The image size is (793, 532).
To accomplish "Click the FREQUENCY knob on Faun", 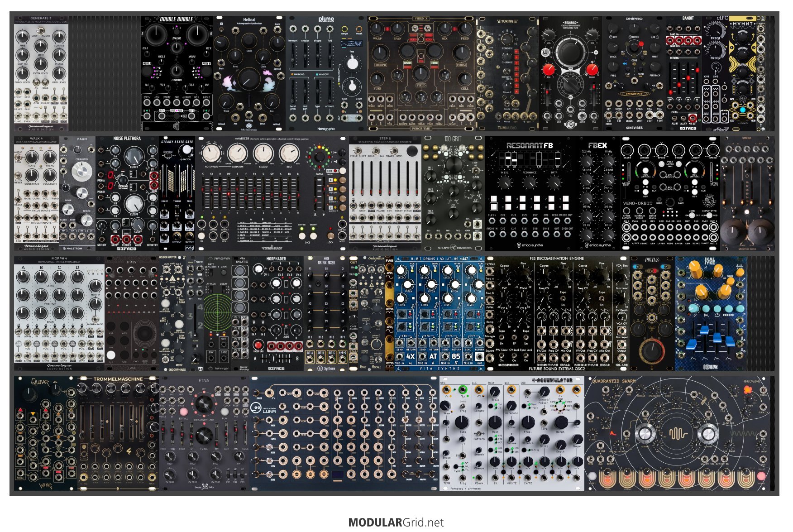I will tap(81, 172).
